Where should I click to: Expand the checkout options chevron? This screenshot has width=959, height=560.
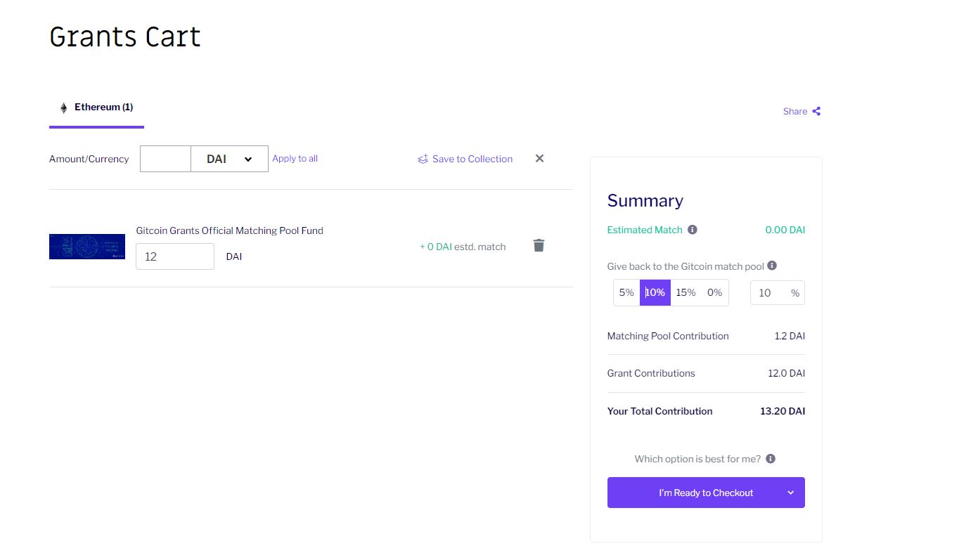point(790,493)
